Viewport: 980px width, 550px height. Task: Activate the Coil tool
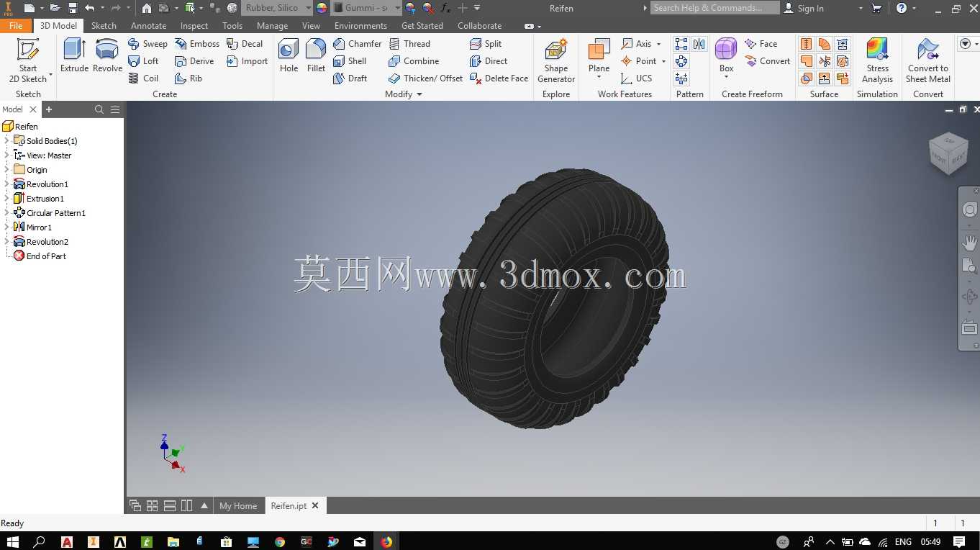[143, 78]
